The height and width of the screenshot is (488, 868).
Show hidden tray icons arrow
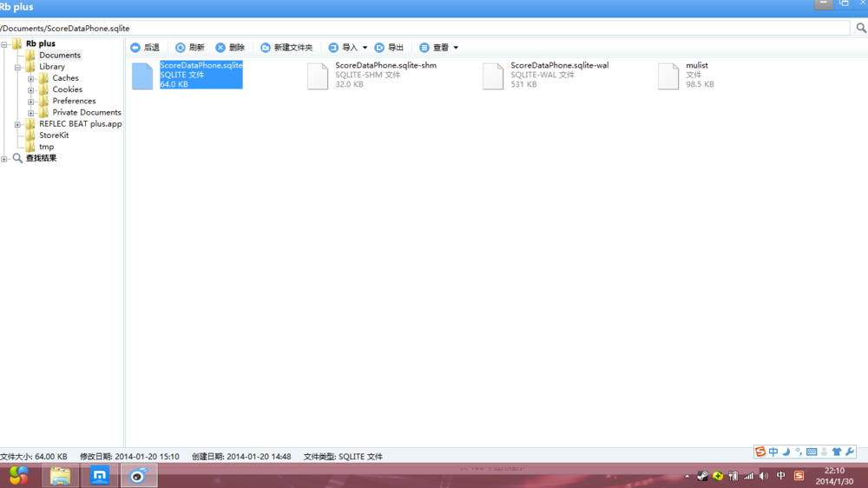pos(687,476)
